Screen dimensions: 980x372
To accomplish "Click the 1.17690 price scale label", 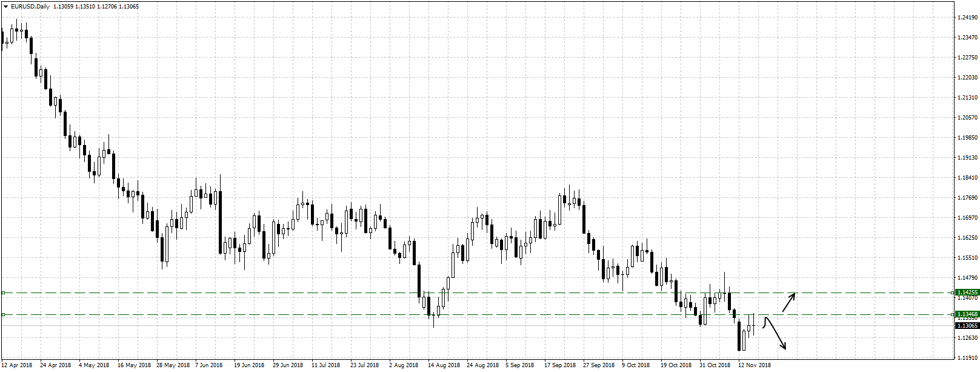I will pyautogui.click(x=967, y=198).
